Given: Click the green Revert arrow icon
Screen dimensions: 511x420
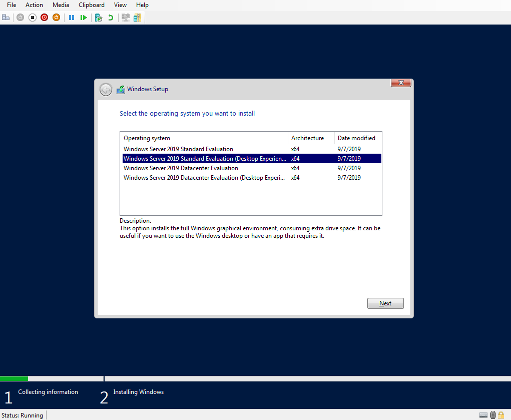Looking at the screenshot, I should 111,18.
